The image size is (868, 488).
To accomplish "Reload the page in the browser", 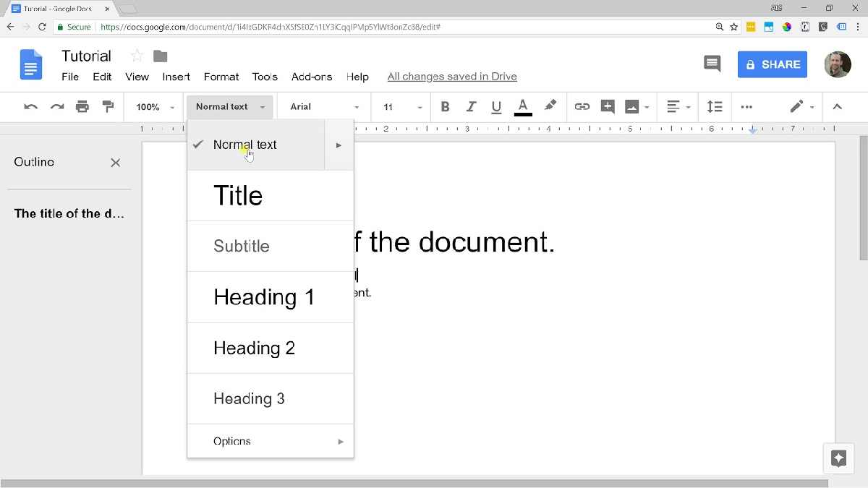I will point(42,27).
